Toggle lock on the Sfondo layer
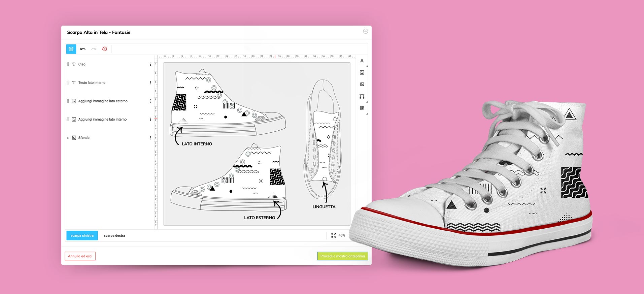 tap(68, 138)
